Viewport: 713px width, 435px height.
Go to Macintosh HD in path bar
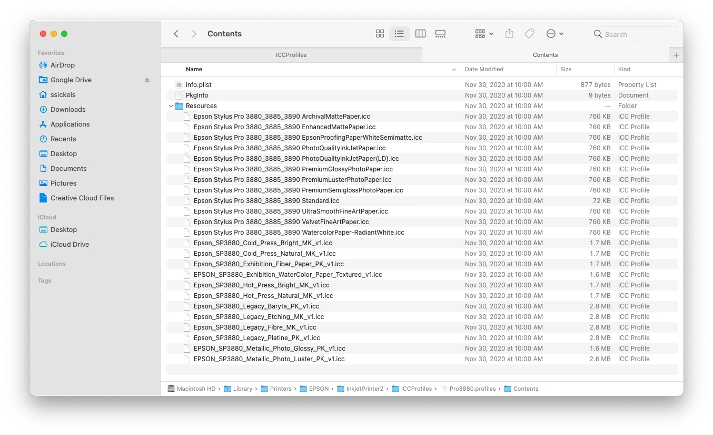(x=191, y=389)
